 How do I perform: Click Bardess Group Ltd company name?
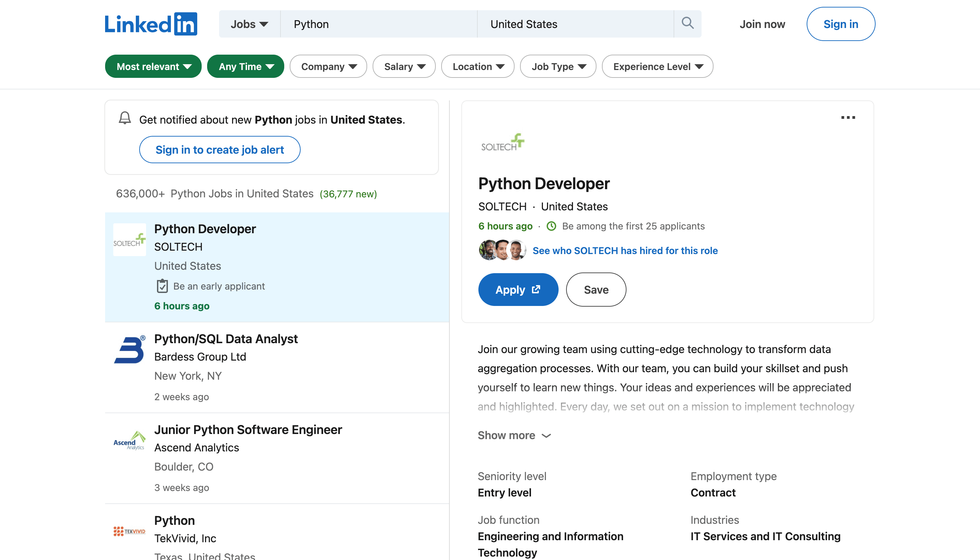(x=200, y=356)
